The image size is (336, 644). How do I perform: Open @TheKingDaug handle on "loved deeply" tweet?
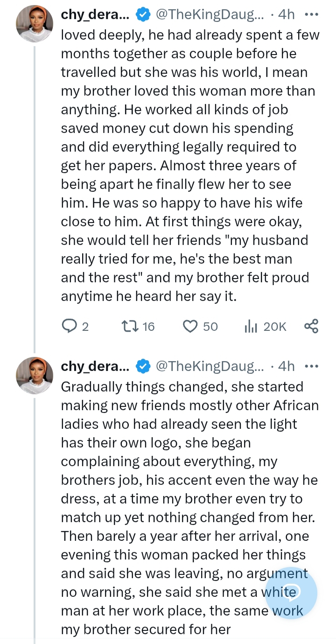210,14
